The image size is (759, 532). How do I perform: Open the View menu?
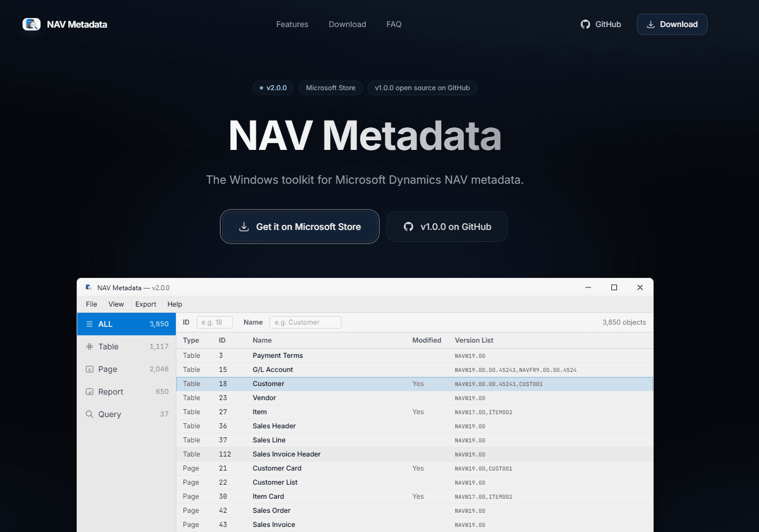tap(116, 304)
